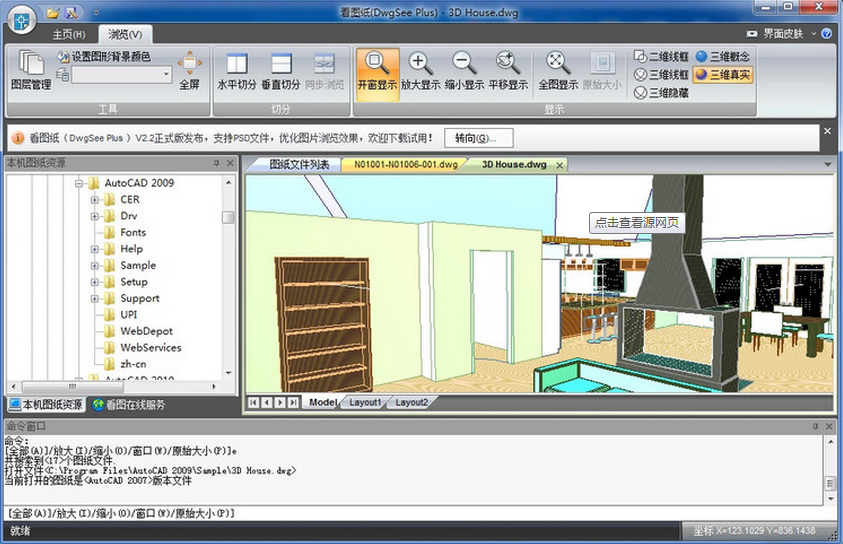Image resolution: width=843 pixels, height=544 pixels.
Task: Click 缩小显示 zoom out tool
Action: coord(464,70)
